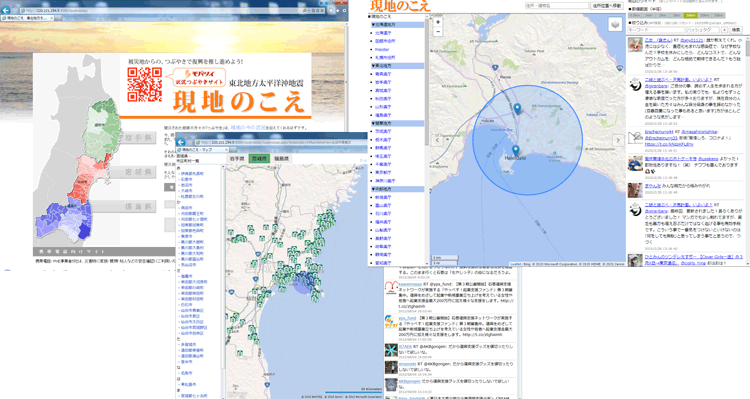Open the 宮城県庁 sidebar link

383,90
